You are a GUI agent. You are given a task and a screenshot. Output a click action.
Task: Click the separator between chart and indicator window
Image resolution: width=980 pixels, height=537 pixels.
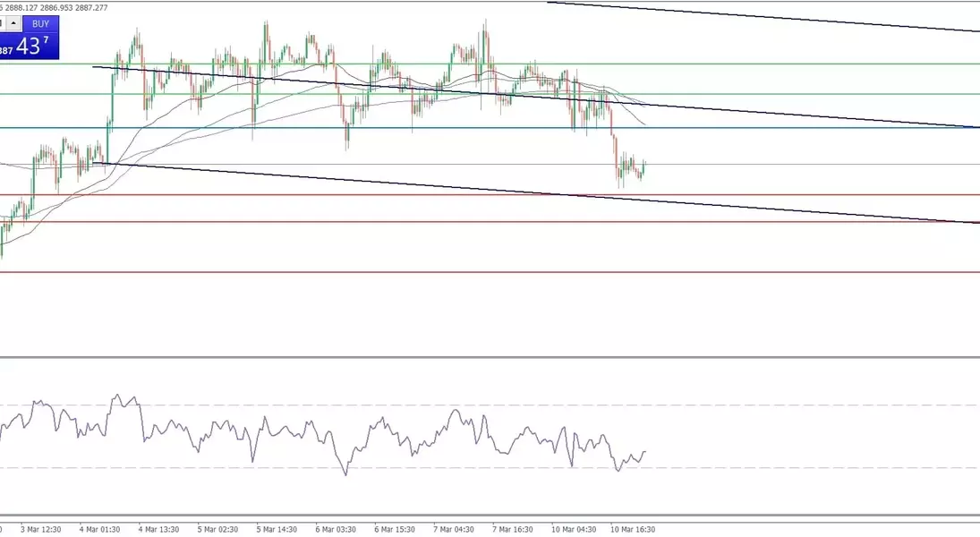(x=490, y=358)
